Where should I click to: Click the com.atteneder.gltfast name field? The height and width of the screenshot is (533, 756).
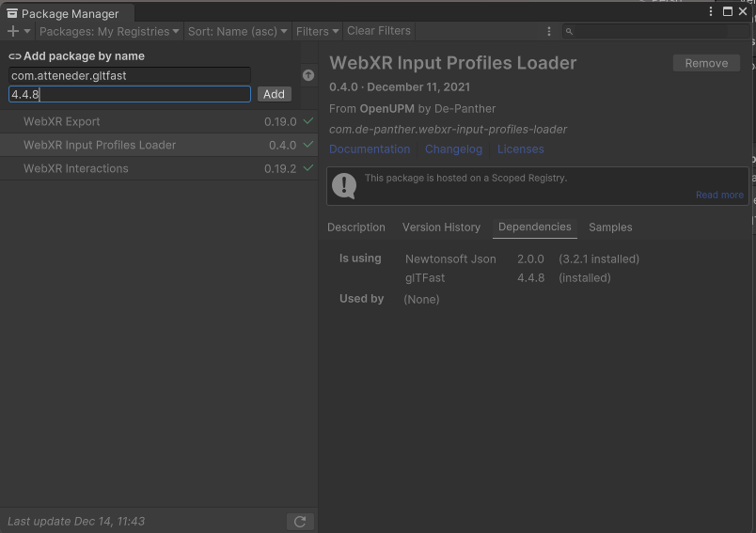(129, 75)
